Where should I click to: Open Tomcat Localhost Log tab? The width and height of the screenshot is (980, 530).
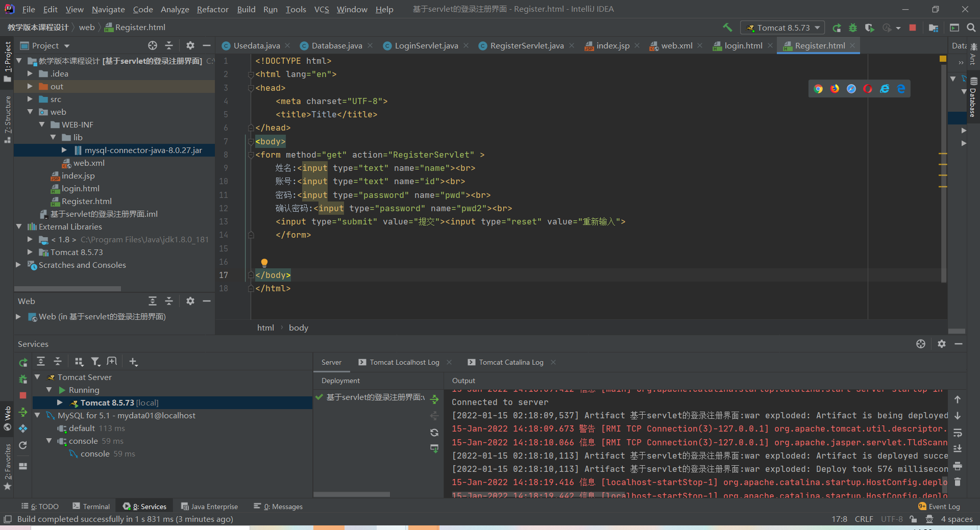point(404,362)
